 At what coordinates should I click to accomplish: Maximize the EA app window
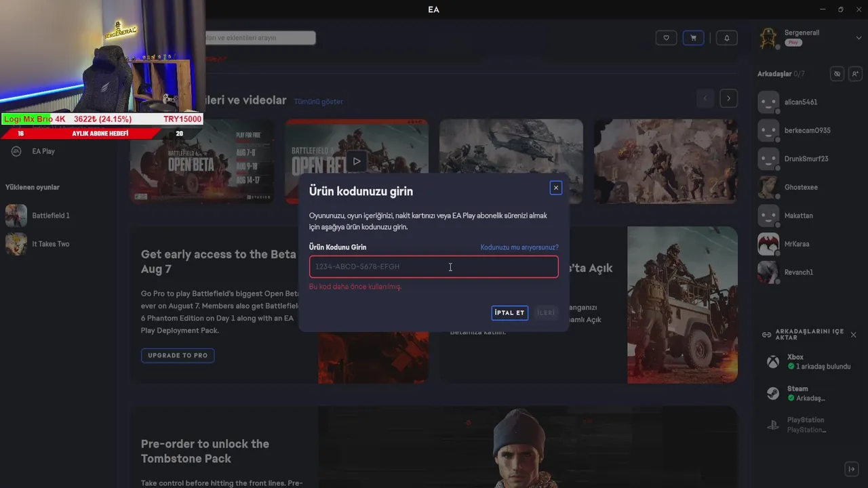tap(841, 9)
